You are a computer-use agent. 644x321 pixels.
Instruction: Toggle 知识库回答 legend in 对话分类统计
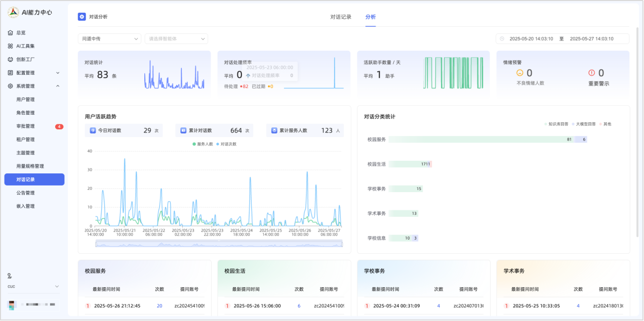(556, 124)
